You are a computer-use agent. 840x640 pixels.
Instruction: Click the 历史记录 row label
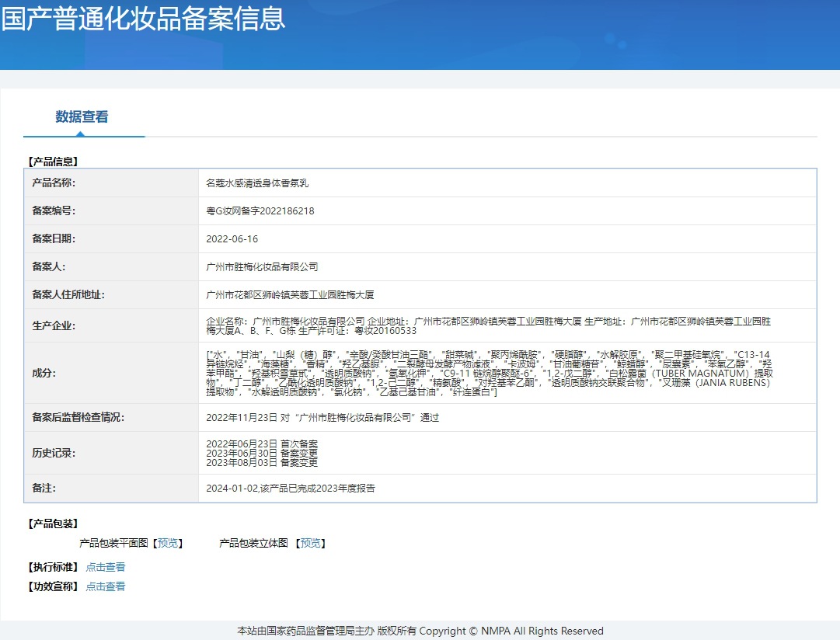[54, 453]
